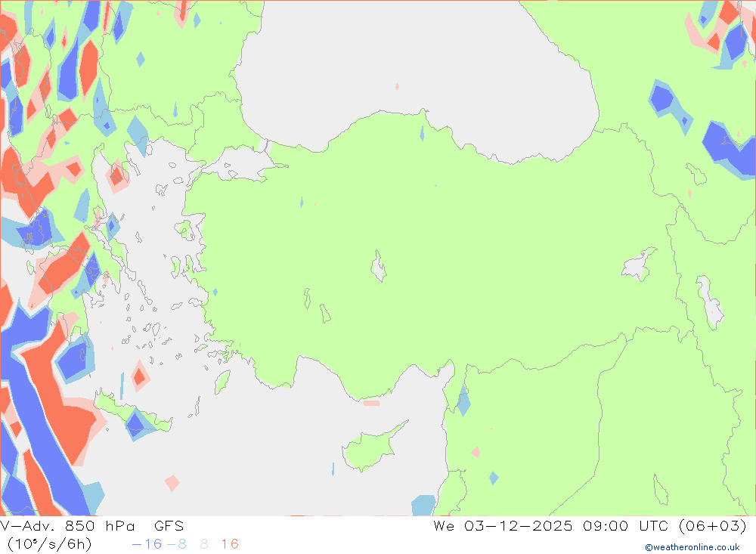Click the -16 legend value

(147, 544)
